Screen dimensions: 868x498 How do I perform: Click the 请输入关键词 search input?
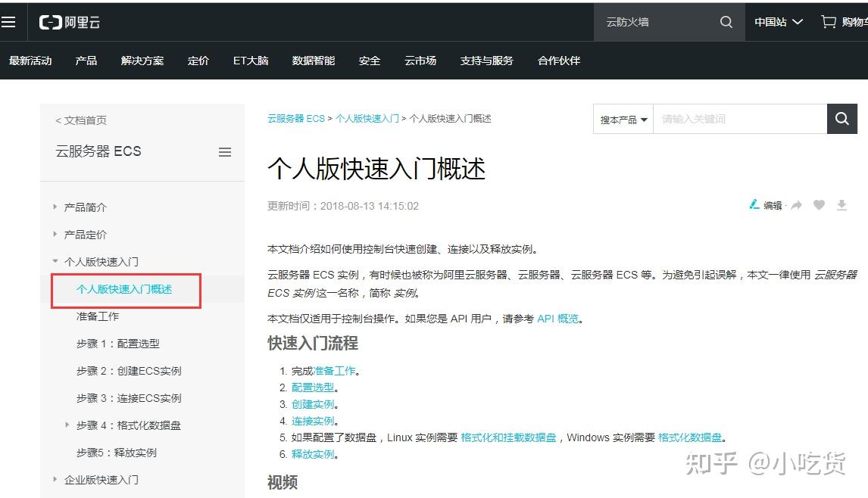[740, 119]
